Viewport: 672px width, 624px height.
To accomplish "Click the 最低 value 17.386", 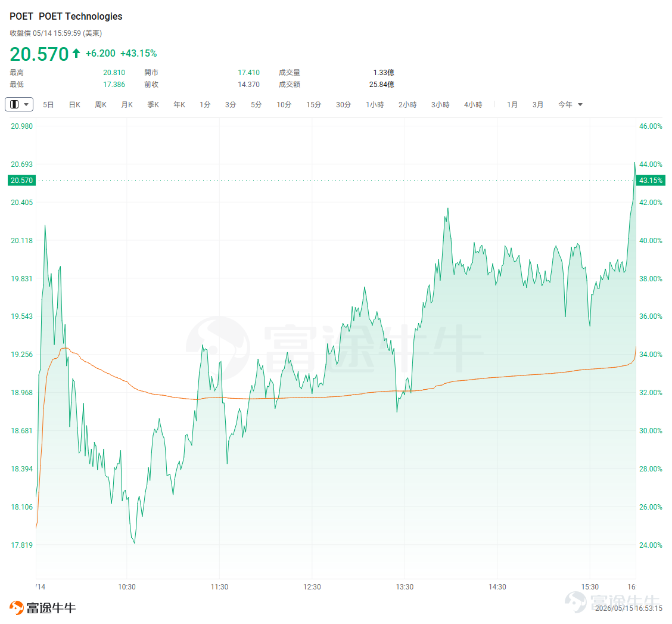I will click(114, 85).
